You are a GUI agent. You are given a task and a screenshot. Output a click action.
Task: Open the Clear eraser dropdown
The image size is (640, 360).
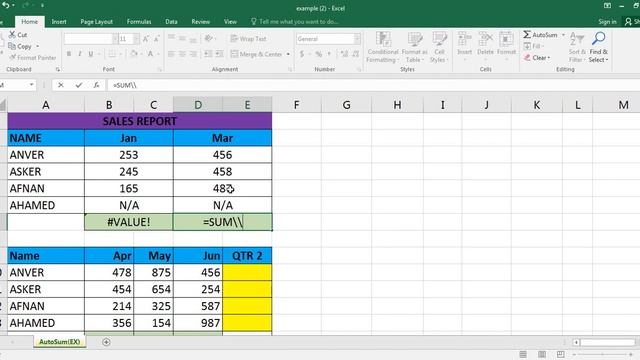click(537, 58)
